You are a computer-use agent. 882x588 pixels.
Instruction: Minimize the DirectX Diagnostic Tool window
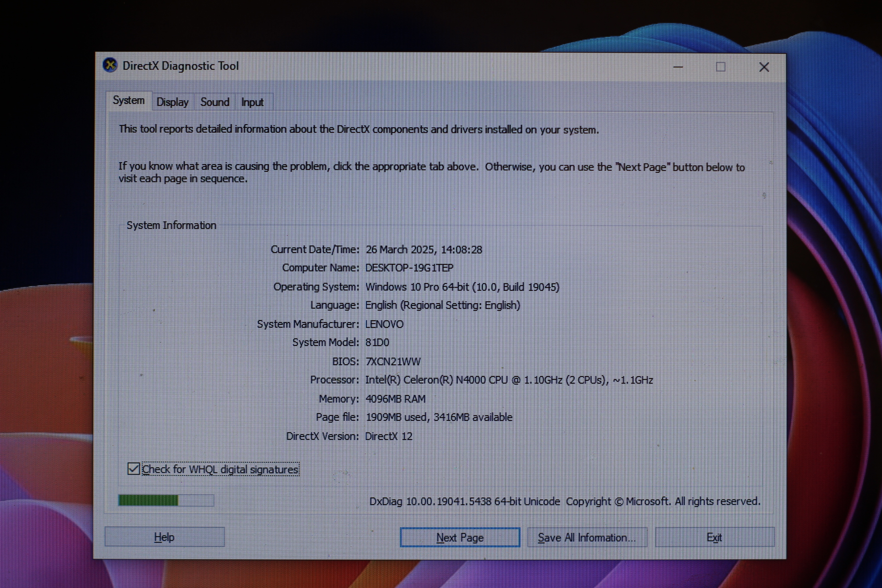[x=678, y=67]
